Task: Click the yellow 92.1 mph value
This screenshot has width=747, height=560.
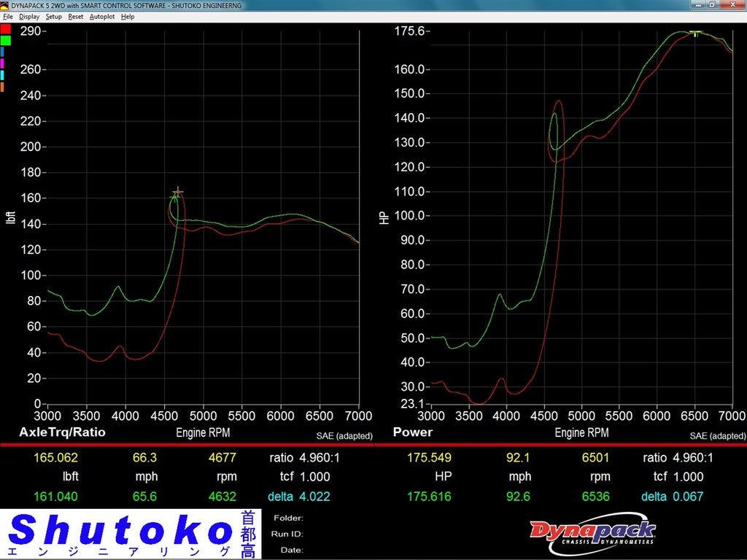Action: click(519, 458)
